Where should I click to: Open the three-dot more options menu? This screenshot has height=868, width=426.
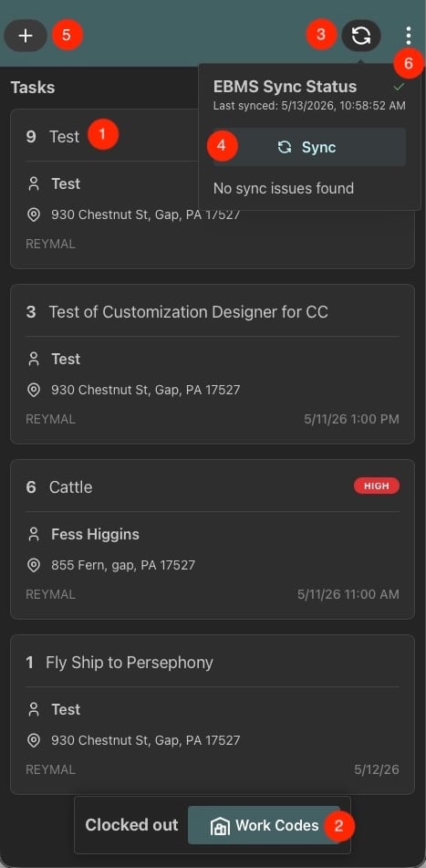409,36
